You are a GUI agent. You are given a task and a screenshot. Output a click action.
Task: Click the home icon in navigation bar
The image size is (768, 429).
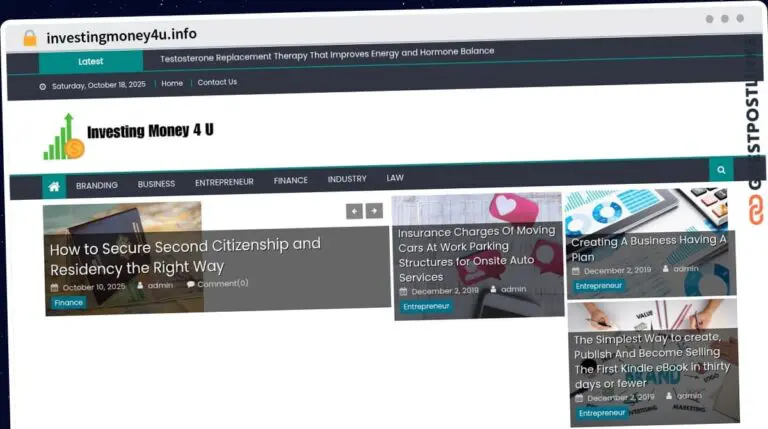click(x=54, y=186)
